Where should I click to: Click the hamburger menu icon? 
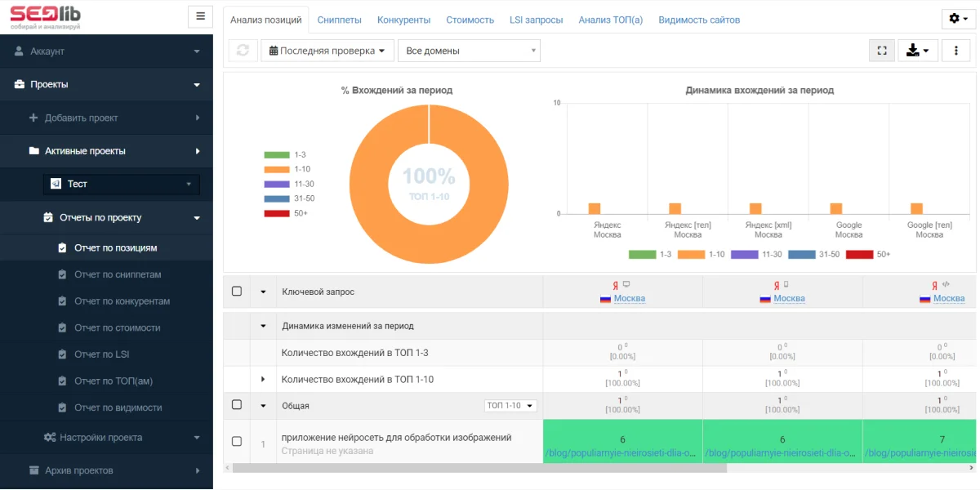(200, 16)
